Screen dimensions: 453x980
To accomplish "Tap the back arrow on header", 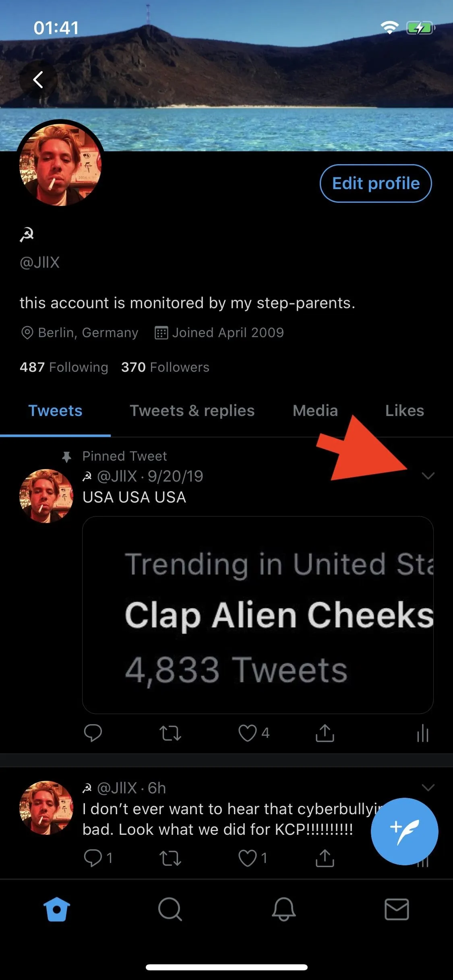I will point(38,79).
